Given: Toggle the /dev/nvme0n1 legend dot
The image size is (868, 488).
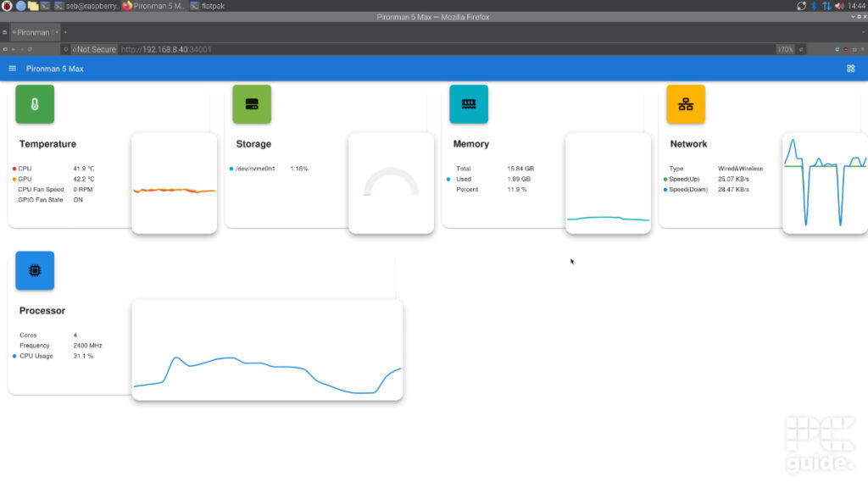Looking at the screenshot, I should point(231,169).
